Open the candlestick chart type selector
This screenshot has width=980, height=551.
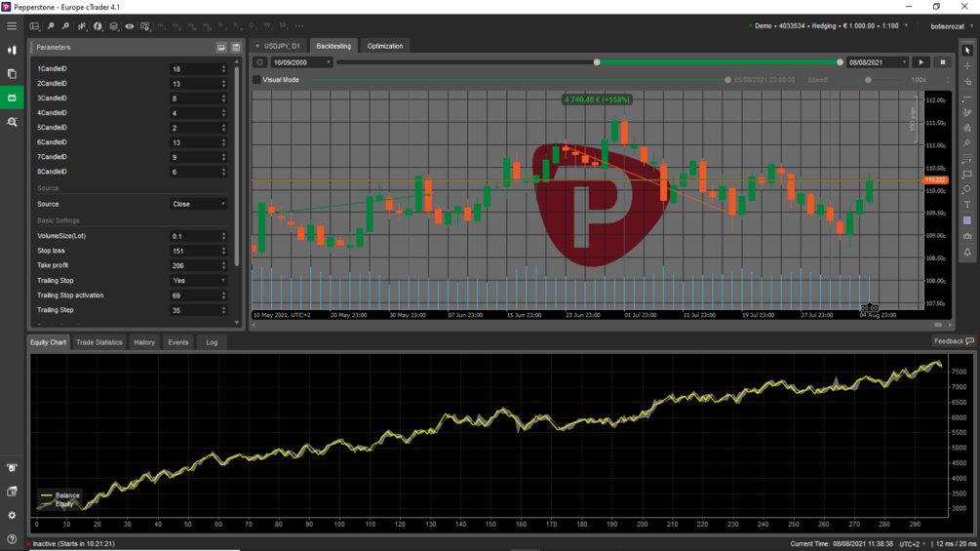coord(82,26)
